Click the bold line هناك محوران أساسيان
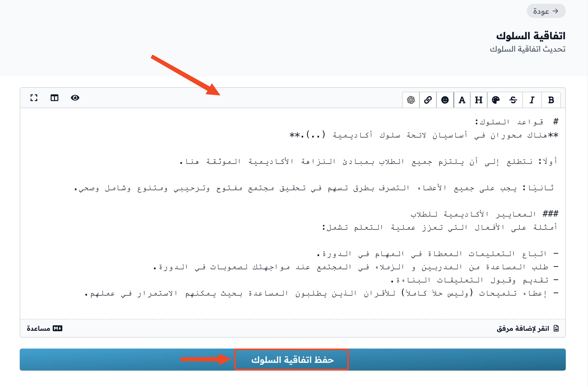Viewport: 588px width, 387px height. (x=424, y=135)
